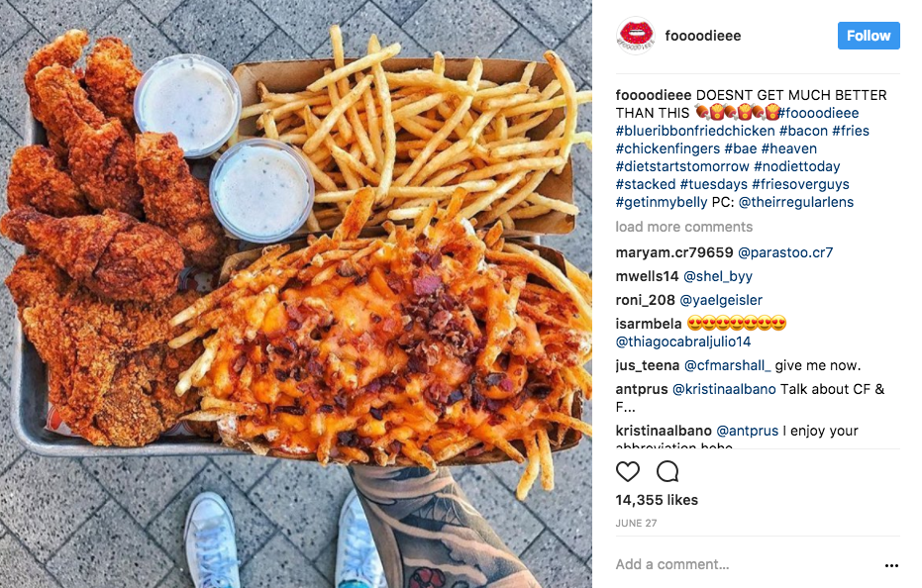The height and width of the screenshot is (588, 922).
Task: Open comments via speech bubble icon
Action: coord(667,471)
